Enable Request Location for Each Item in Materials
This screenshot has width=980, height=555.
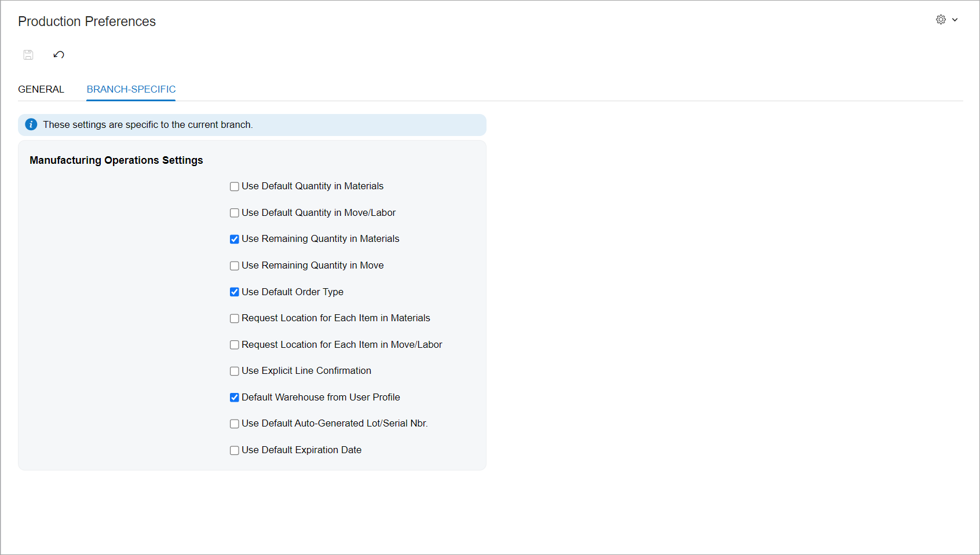coord(235,318)
